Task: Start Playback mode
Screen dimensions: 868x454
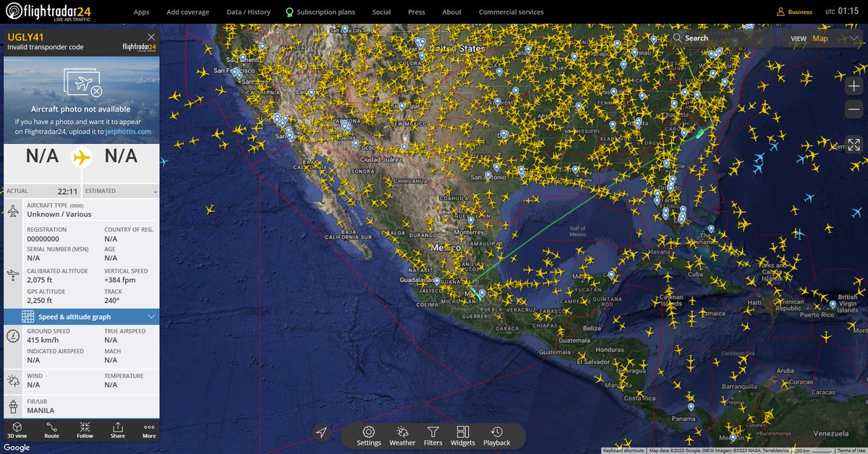Action: (496, 436)
